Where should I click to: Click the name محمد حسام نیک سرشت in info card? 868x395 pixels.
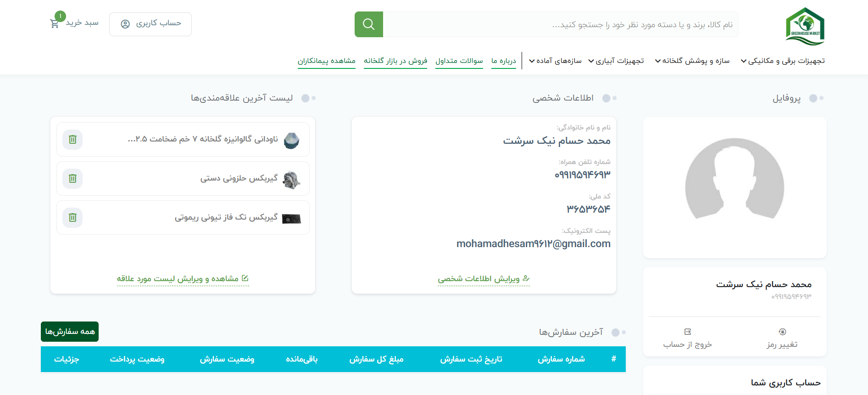click(557, 141)
